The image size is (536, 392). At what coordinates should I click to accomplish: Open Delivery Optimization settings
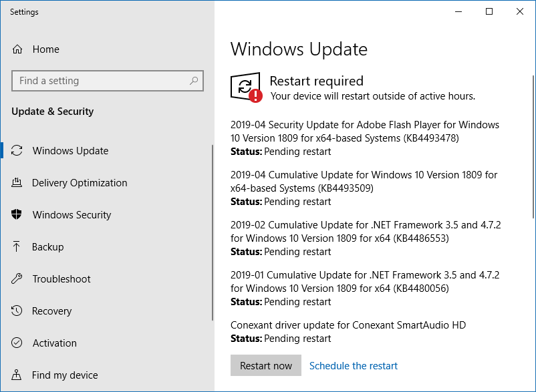(80, 183)
